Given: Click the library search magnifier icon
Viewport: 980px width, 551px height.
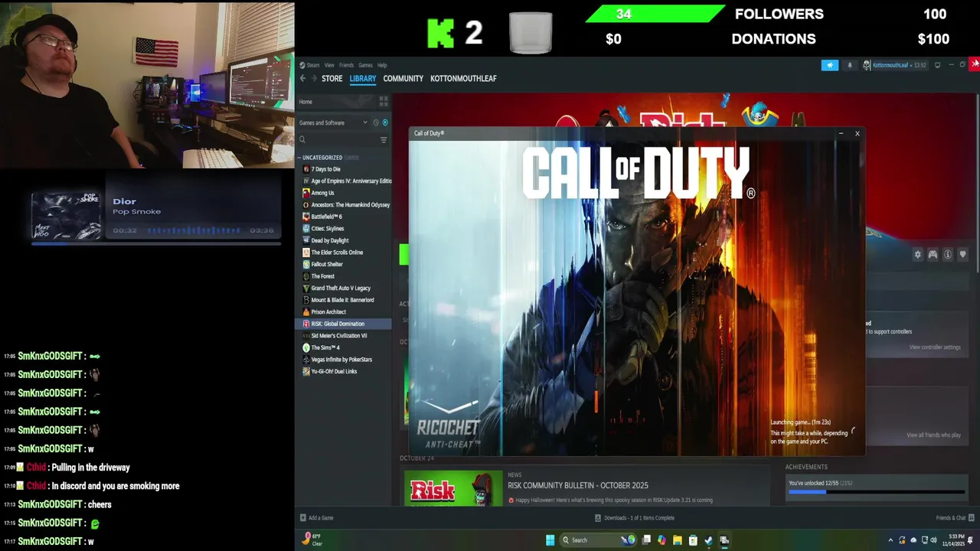Looking at the screenshot, I should [x=302, y=140].
